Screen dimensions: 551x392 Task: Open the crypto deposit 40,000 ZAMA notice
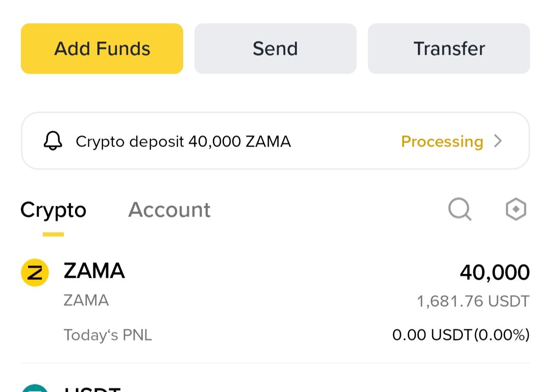pos(183,141)
